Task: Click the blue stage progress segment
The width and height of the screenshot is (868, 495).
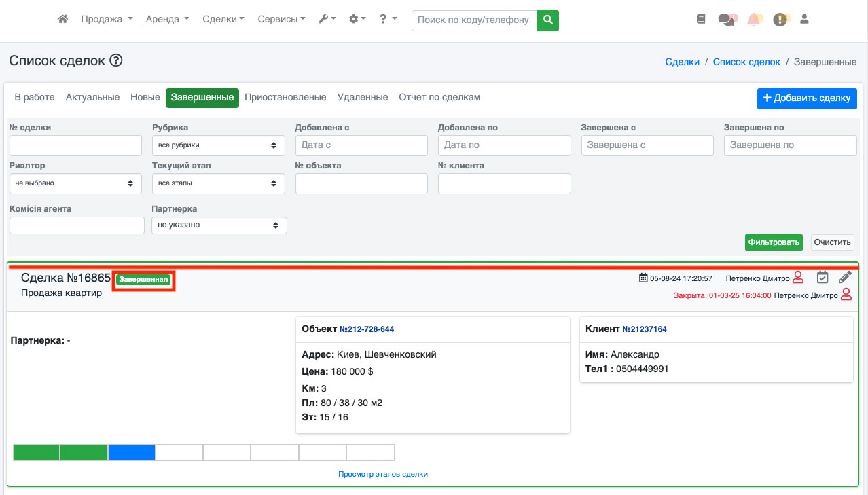Action: (x=132, y=453)
